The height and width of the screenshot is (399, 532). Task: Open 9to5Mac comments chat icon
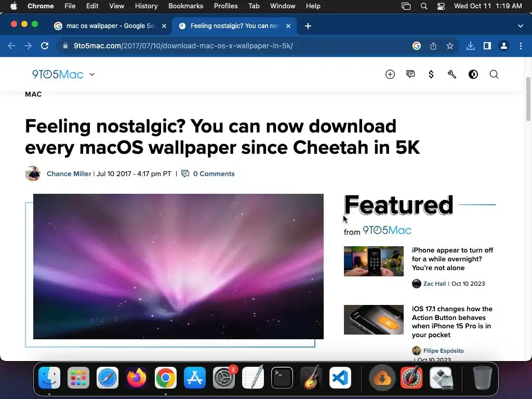[410, 74]
